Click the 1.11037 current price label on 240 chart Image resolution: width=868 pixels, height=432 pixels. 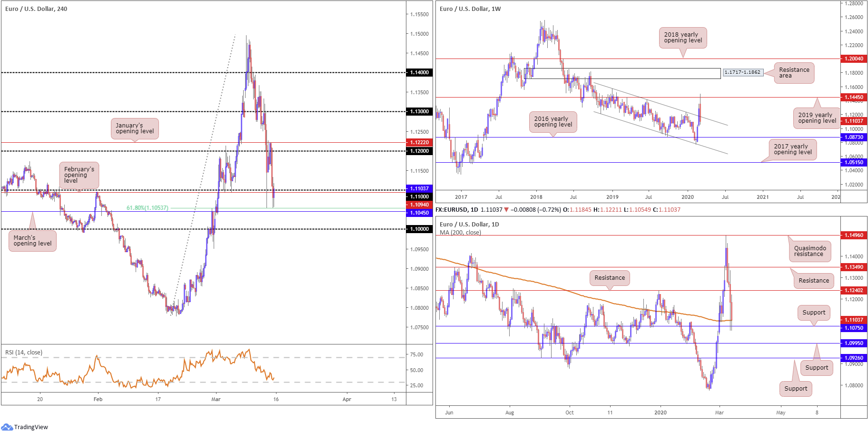coord(419,188)
